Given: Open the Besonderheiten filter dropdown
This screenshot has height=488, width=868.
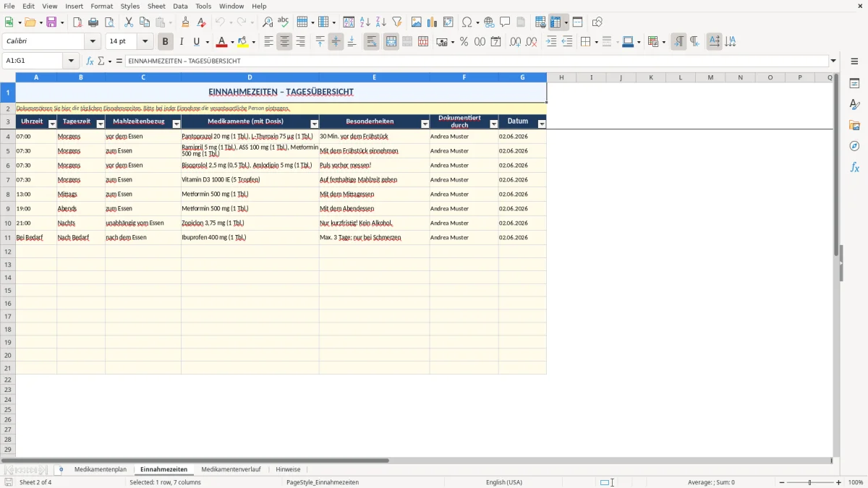Looking at the screenshot, I should (425, 124).
